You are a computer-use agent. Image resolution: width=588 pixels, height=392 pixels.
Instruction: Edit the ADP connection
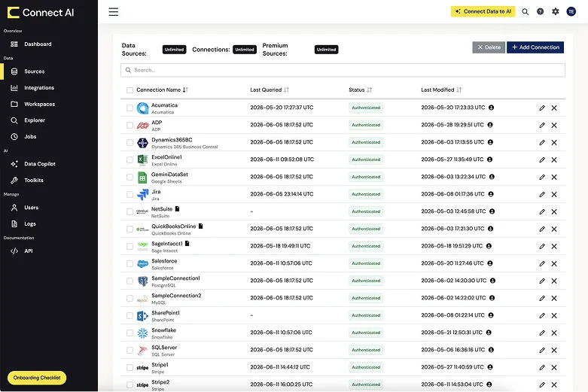pyautogui.click(x=542, y=125)
